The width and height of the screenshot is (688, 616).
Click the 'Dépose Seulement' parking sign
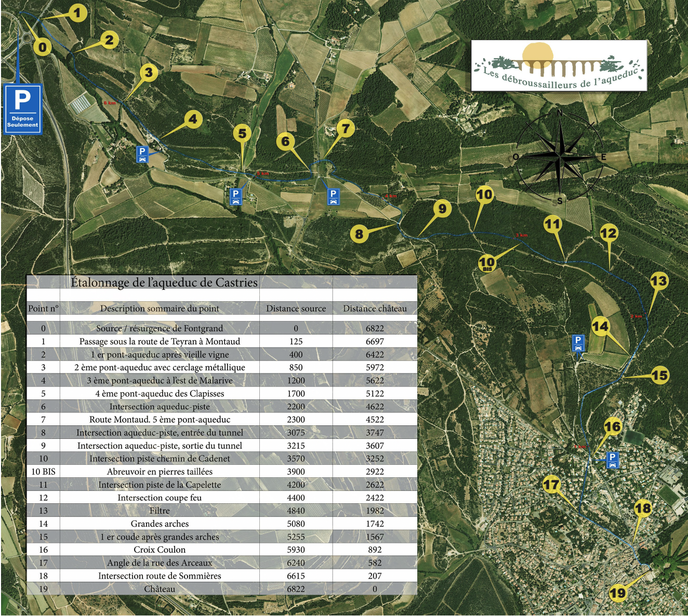22,109
